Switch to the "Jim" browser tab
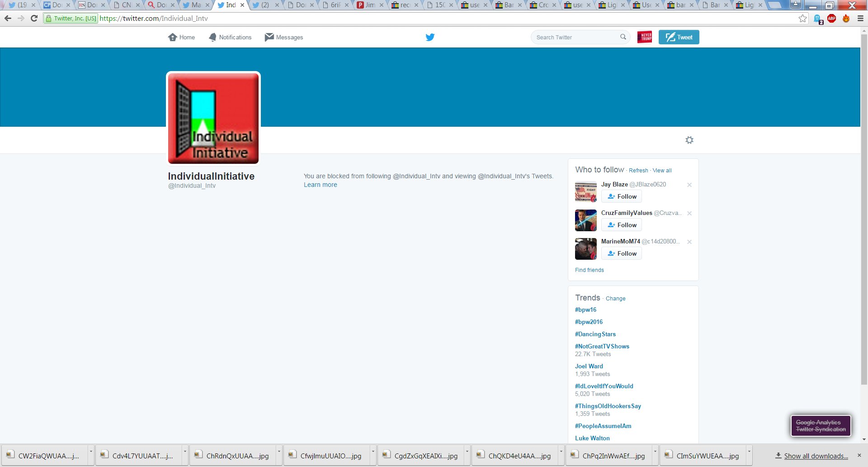The height and width of the screenshot is (467, 868). [x=369, y=5]
